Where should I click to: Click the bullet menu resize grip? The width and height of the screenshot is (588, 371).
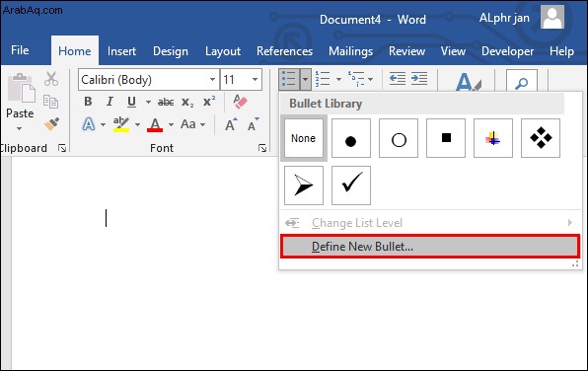(575, 264)
